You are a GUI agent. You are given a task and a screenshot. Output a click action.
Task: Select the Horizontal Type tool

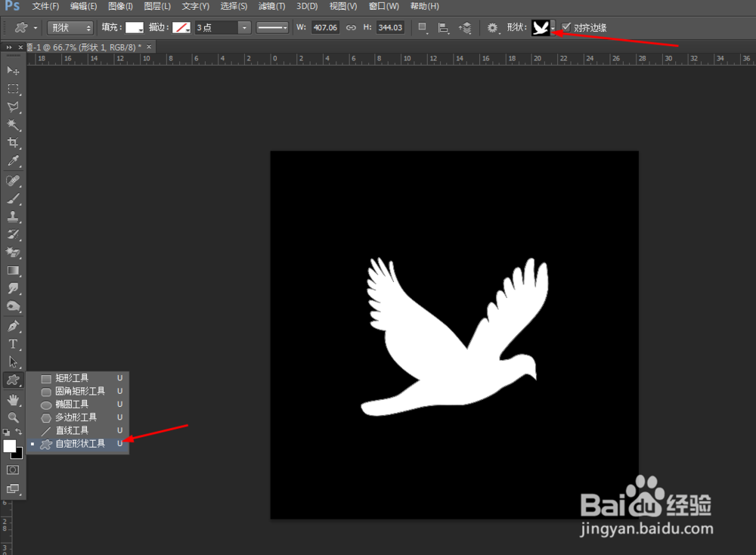(x=13, y=344)
